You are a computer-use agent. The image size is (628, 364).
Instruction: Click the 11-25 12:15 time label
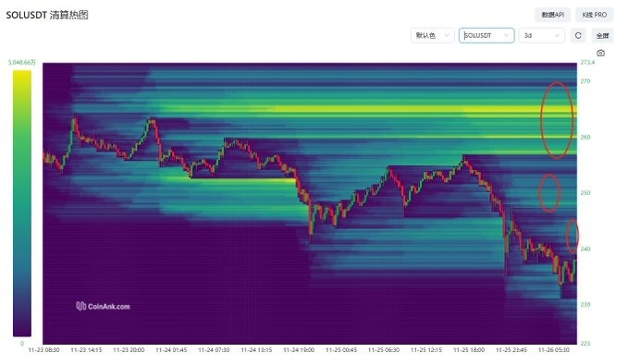(426, 350)
